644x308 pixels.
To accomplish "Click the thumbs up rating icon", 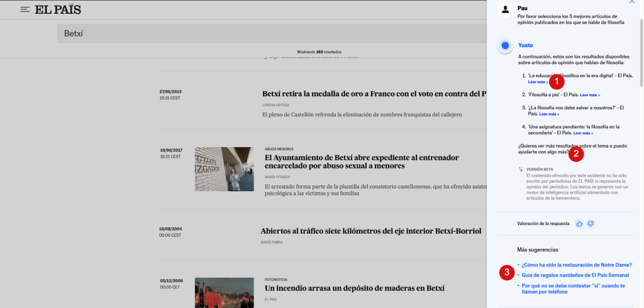I will click(579, 223).
